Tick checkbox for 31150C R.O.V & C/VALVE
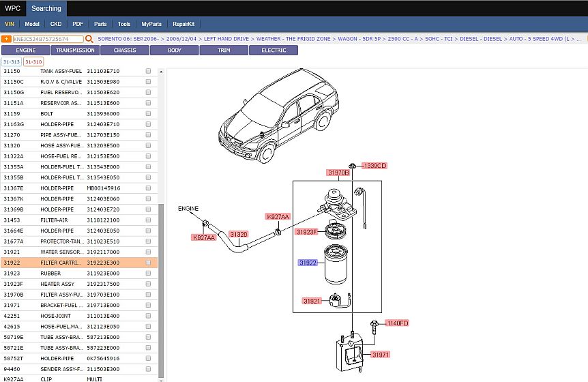 click(148, 81)
